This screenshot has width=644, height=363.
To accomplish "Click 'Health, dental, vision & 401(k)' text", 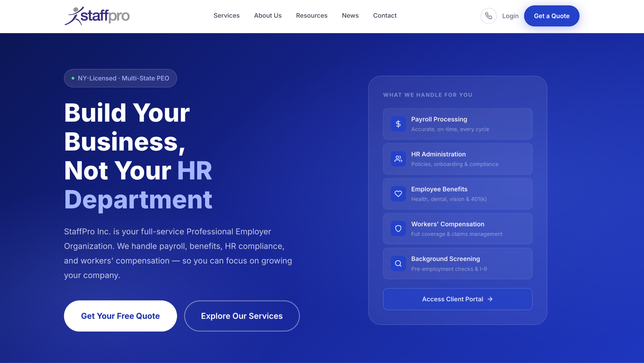I will point(449,199).
